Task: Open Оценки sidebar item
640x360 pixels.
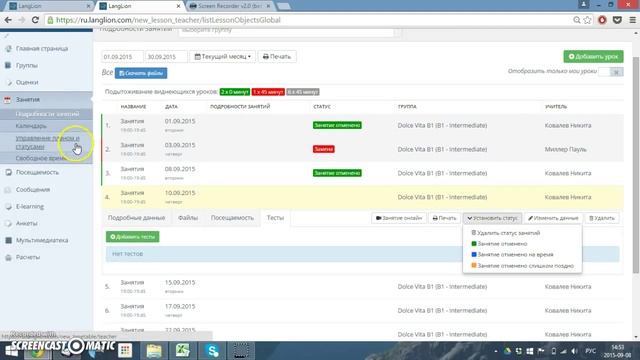Action: click(x=27, y=82)
